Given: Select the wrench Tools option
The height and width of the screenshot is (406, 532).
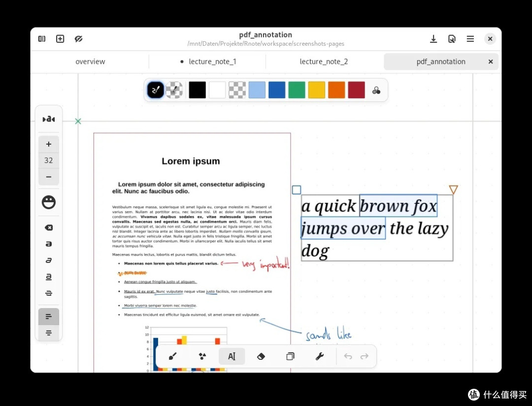Looking at the screenshot, I should [x=320, y=356].
